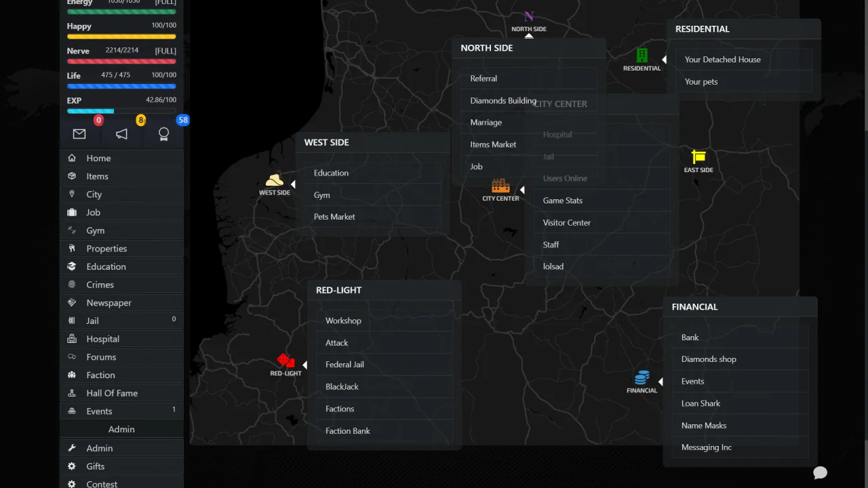The width and height of the screenshot is (868, 488).
Task: Open Game Stats in City Center
Action: coord(601,201)
